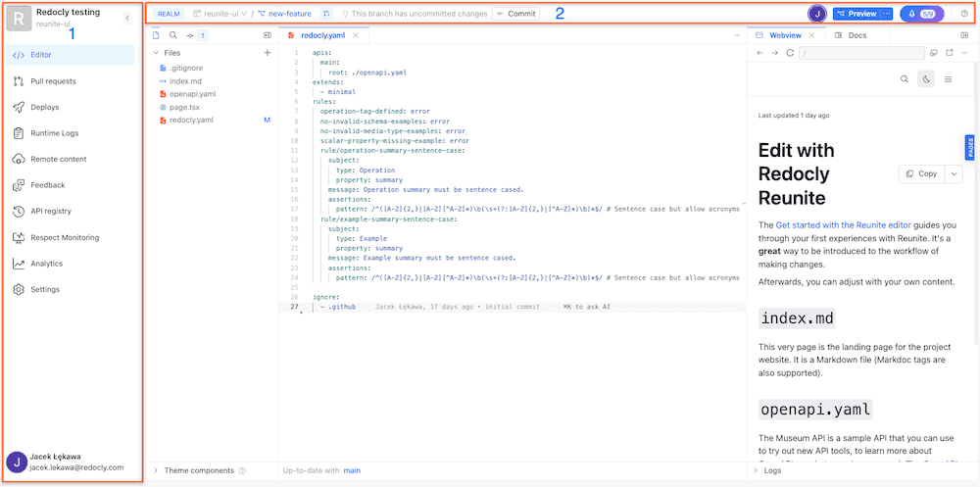
Task: Open the Editor section in sidebar
Action: pos(70,55)
